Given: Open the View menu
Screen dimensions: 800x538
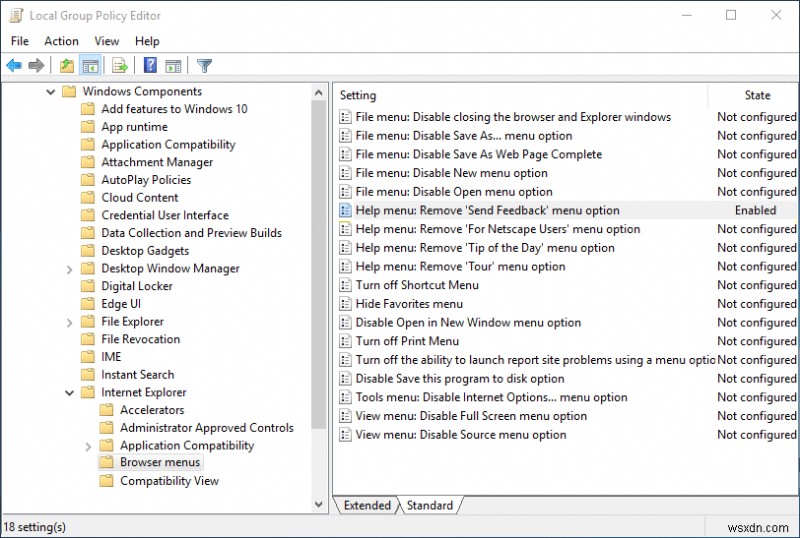Looking at the screenshot, I should (x=107, y=41).
